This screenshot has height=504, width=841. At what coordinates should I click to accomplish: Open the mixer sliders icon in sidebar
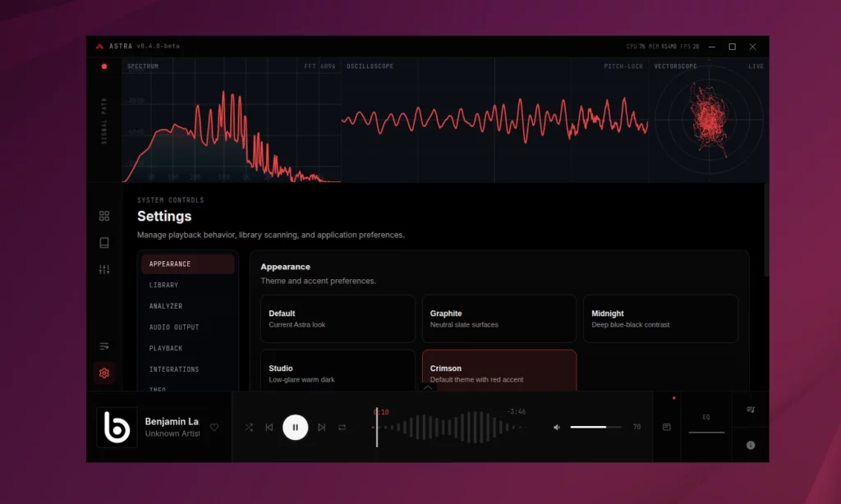[104, 269]
